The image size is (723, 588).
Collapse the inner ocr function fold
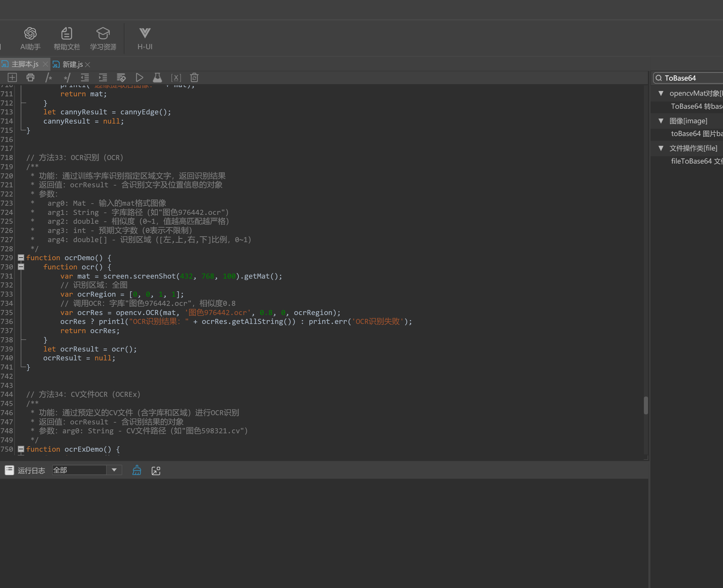pyautogui.click(x=21, y=267)
